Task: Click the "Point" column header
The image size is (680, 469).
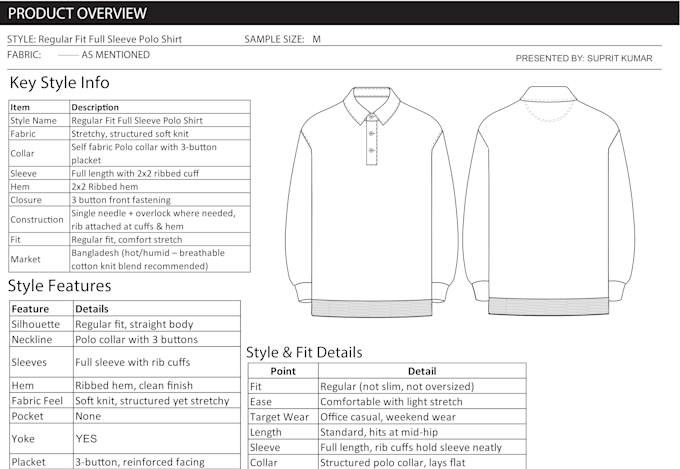Action: coord(283,371)
